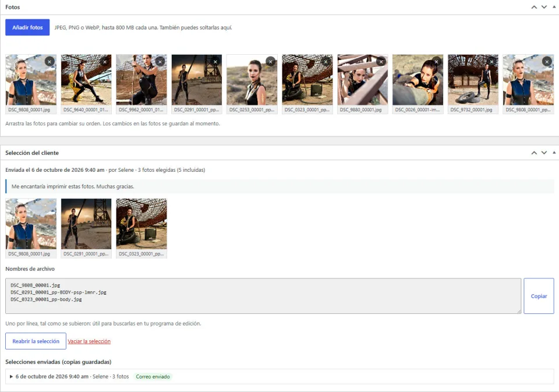559x392 pixels.
Task: Remove photo DSC_9640_00001_01 from Fotos
Action: coord(105,62)
